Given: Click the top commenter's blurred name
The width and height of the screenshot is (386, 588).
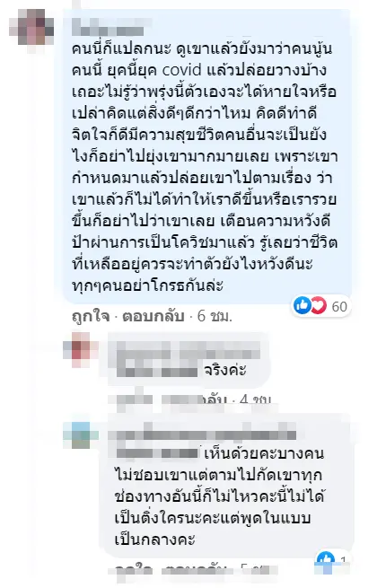Looking at the screenshot, I should (110, 27).
